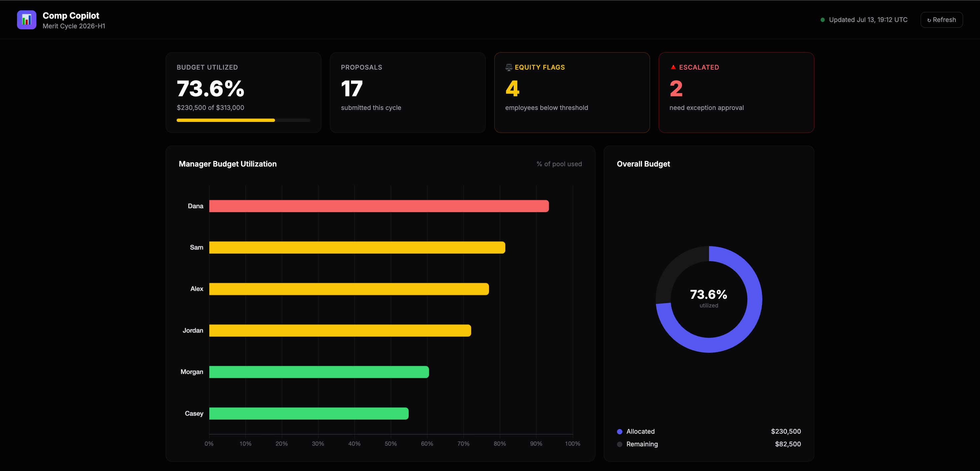The width and height of the screenshot is (980, 471).
Task: Click the "Jordan" axis label
Action: pos(193,330)
